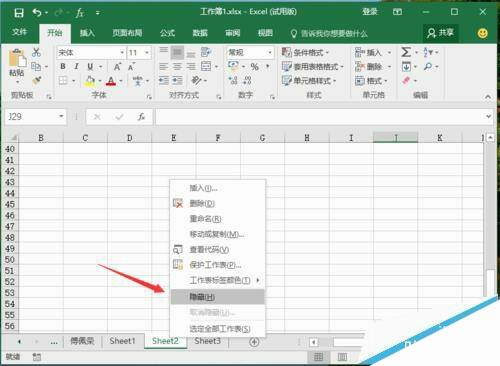The image size is (500, 366).
Task: Add a new sheet with plus button
Action: click(254, 342)
